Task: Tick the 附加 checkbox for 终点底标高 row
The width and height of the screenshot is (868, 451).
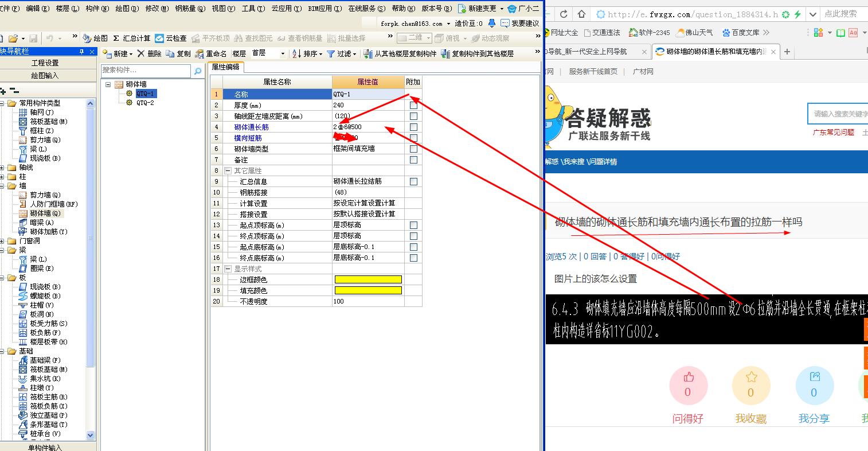Action: [413, 258]
